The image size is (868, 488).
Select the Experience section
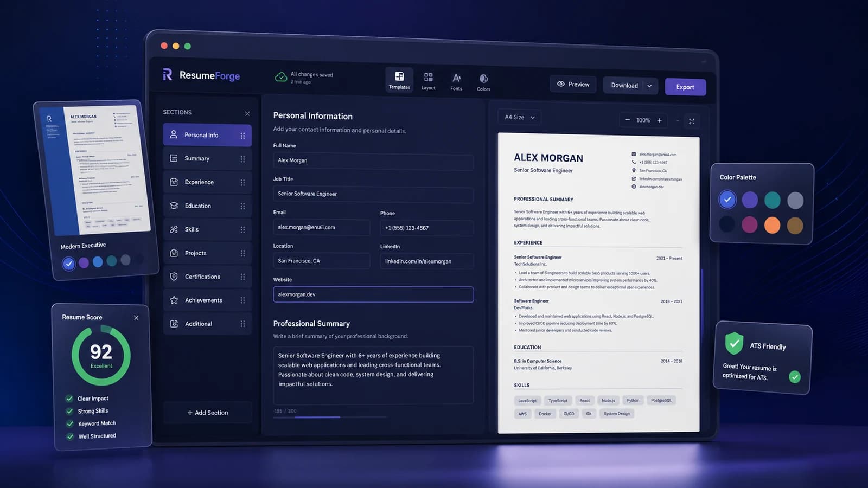207,182
